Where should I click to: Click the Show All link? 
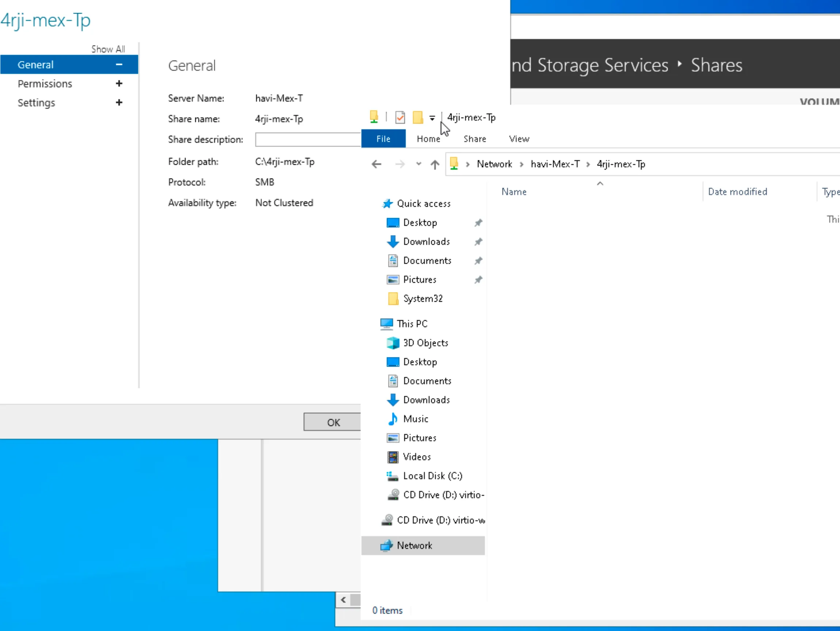pos(108,49)
